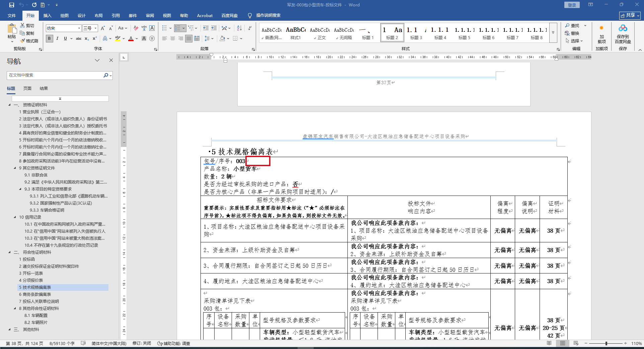Click the increase indent icon
The width and height of the screenshot is (644, 349).
click(214, 28)
